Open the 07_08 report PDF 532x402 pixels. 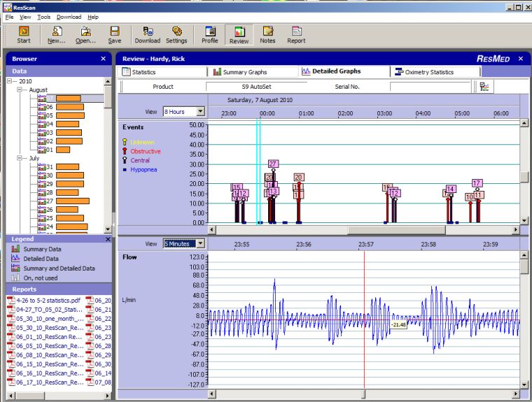click(99, 382)
